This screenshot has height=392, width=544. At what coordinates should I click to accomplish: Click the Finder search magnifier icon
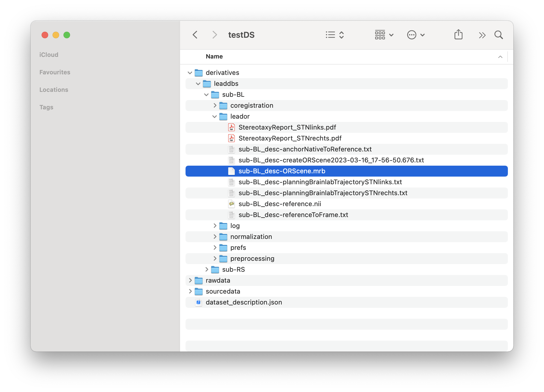[499, 35]
